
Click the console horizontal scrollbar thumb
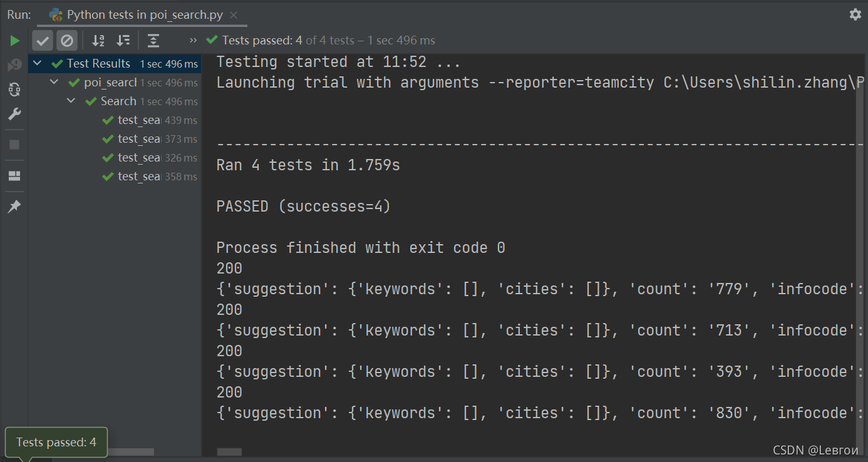229,452
